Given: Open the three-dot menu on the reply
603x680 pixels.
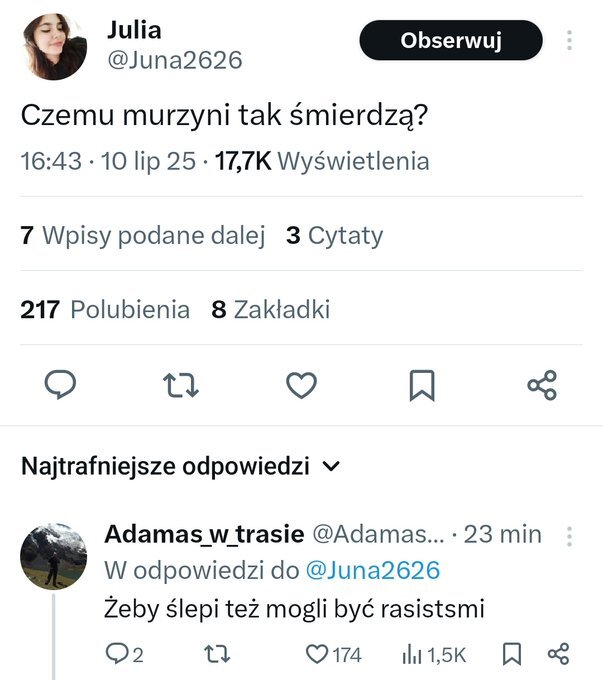Looking at the screenshot, I should tap(570, 534).
